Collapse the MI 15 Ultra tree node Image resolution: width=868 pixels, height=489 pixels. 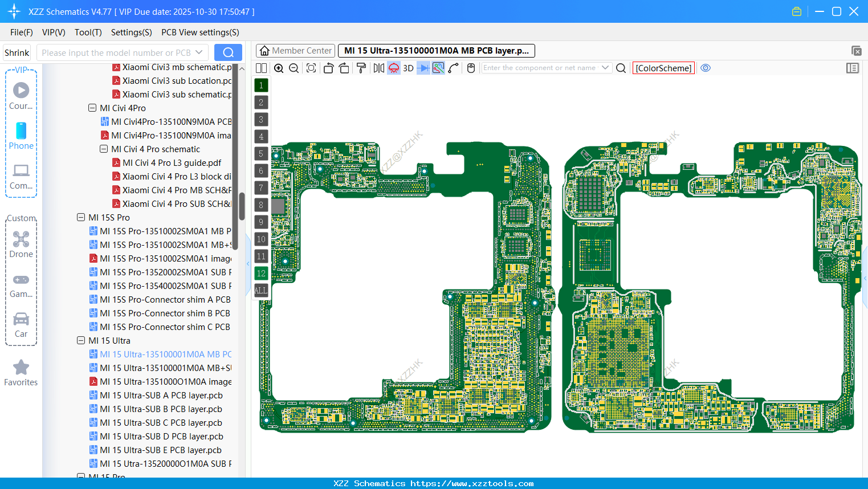click(x=80, y=340)
